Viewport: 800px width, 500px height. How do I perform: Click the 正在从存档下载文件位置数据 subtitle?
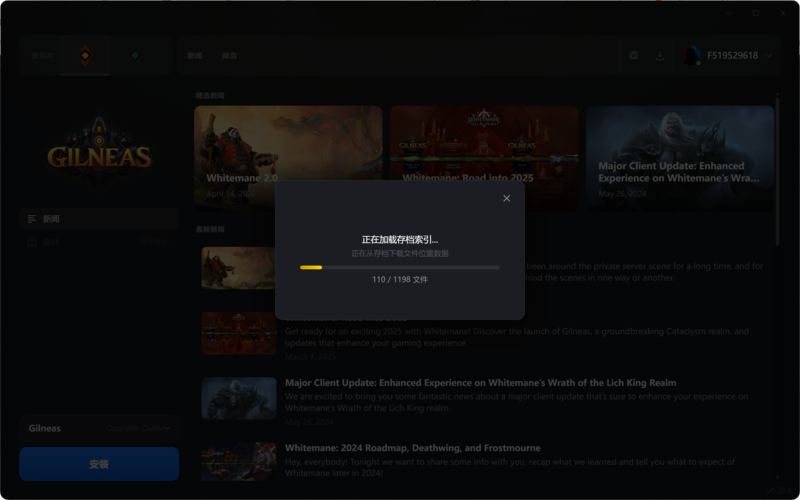click(400, 254)
